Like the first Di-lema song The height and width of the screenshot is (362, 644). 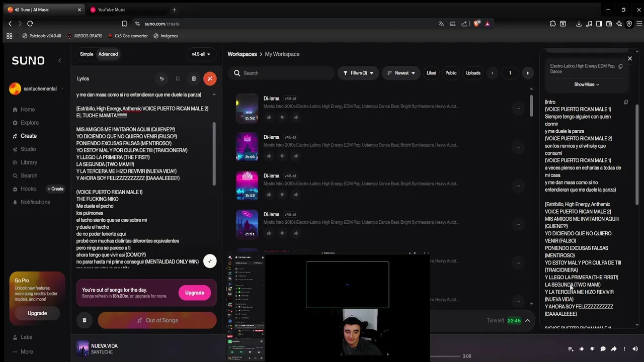pos(269,117)
